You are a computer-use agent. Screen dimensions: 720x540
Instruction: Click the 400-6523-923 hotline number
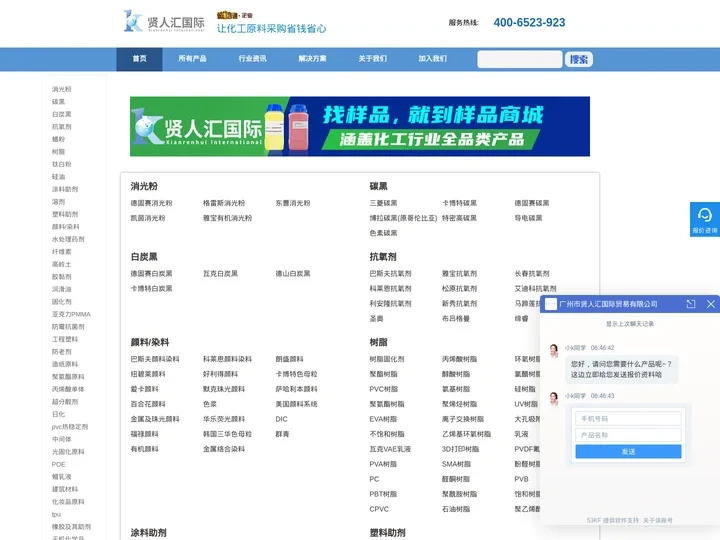pos(529,22)
